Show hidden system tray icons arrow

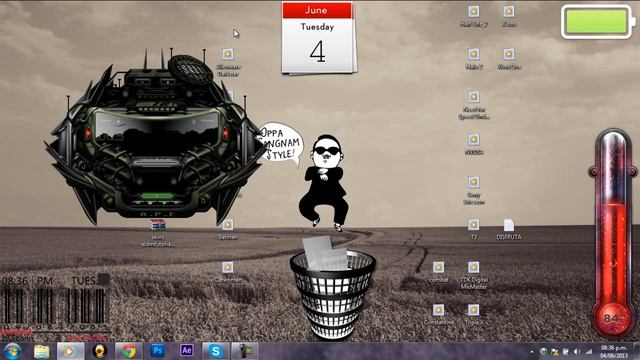(x=532, y=351)
